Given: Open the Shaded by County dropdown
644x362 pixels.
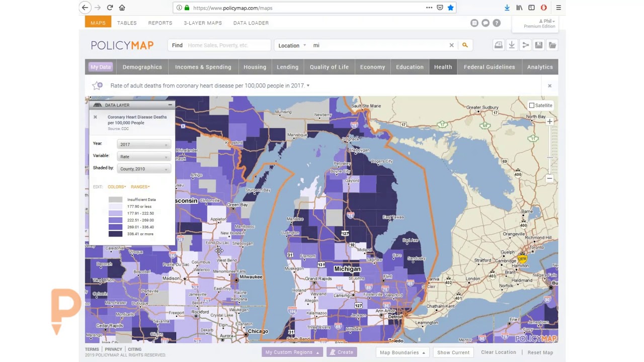Looking at the screenshot, I should pos(144,169).
